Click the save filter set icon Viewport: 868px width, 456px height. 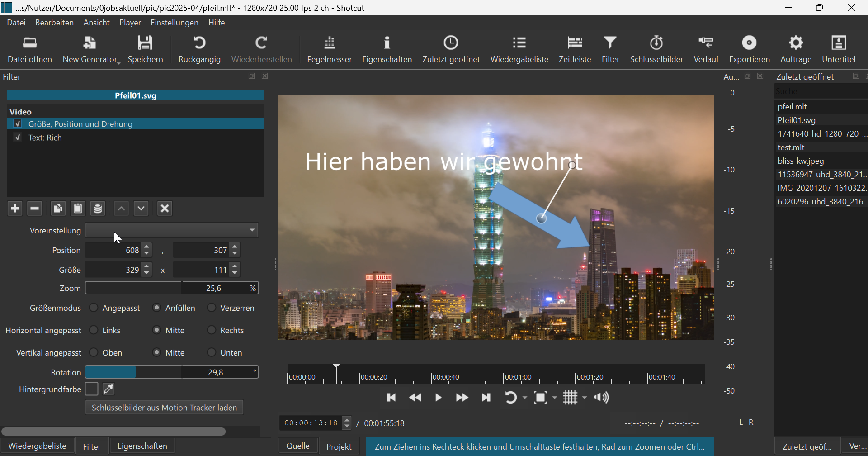point(98,209)
